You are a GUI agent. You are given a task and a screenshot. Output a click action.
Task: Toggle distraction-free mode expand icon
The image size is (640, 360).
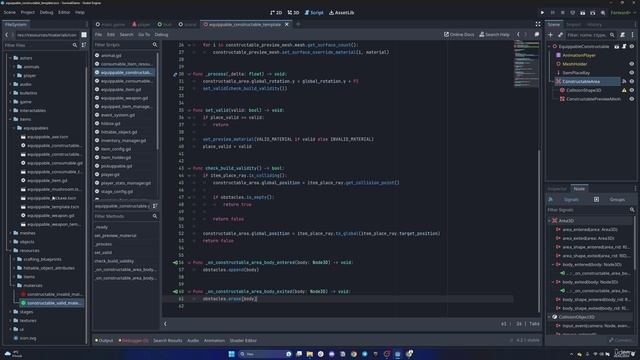coord(538,24)
